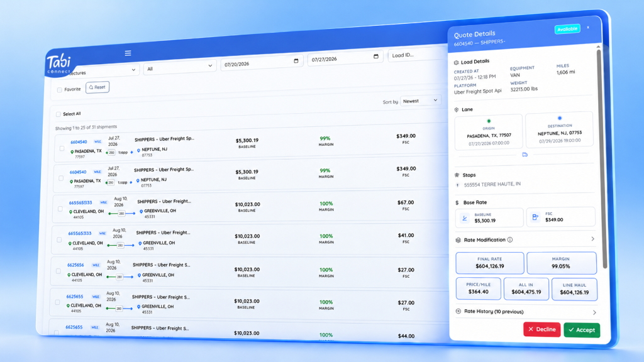Click the scroll-up arrow in Quote Details

[598, 47]
